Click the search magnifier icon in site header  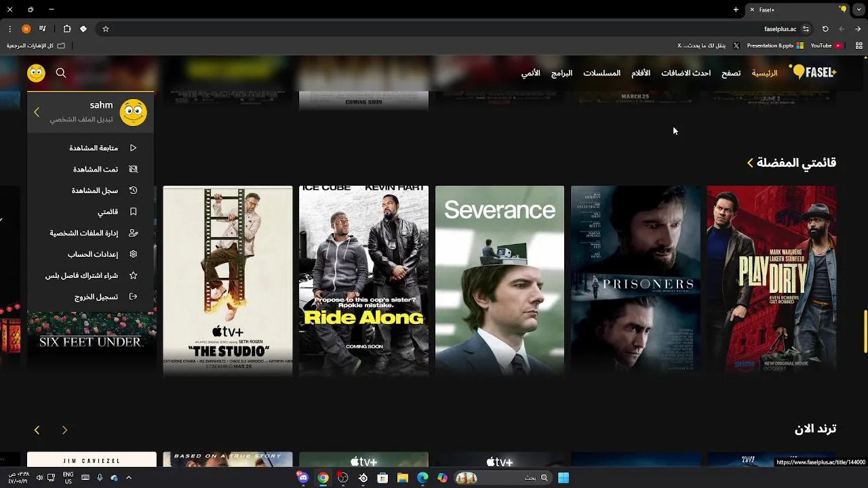61,73
